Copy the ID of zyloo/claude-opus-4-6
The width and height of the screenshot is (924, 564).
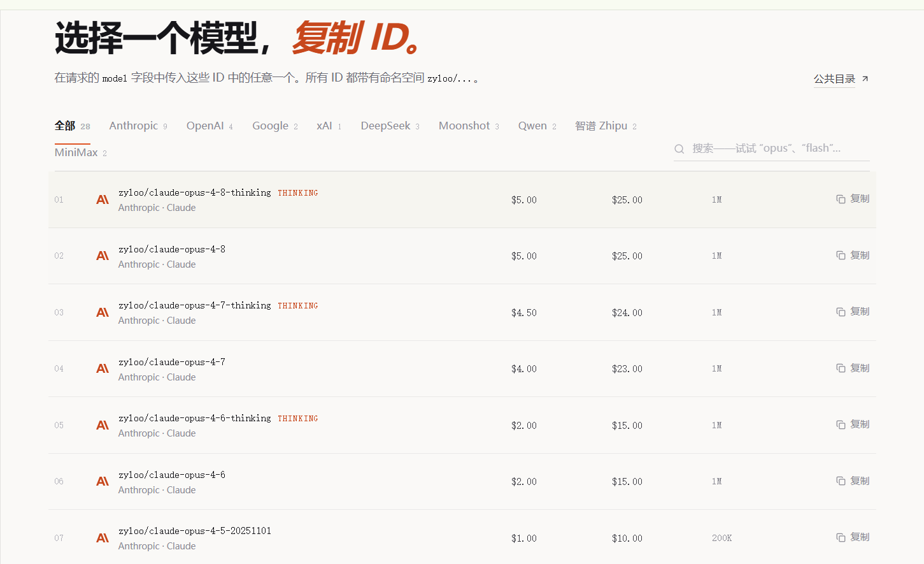pos(853,481)
